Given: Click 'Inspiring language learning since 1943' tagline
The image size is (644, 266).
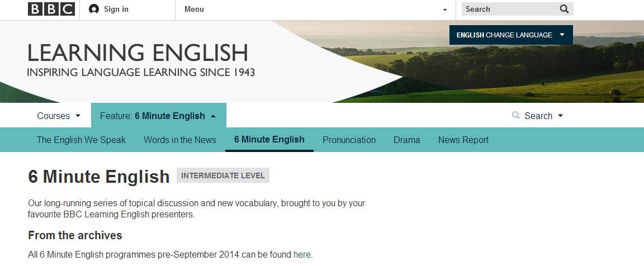Looking at the screenshot, I should [x=141, y=73].
